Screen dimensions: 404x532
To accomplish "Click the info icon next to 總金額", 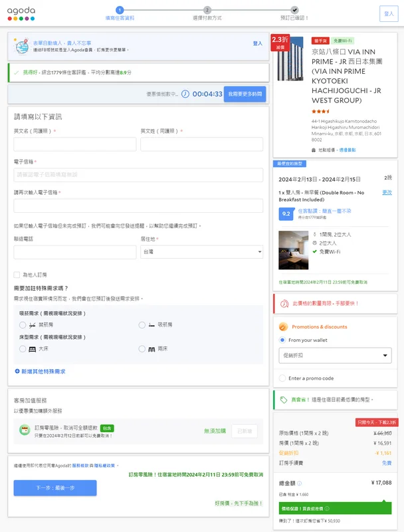I will point(299,483).
